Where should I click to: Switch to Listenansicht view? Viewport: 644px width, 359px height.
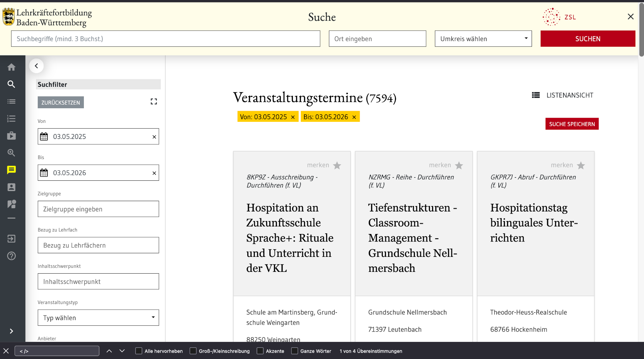(x=562, y=95)
